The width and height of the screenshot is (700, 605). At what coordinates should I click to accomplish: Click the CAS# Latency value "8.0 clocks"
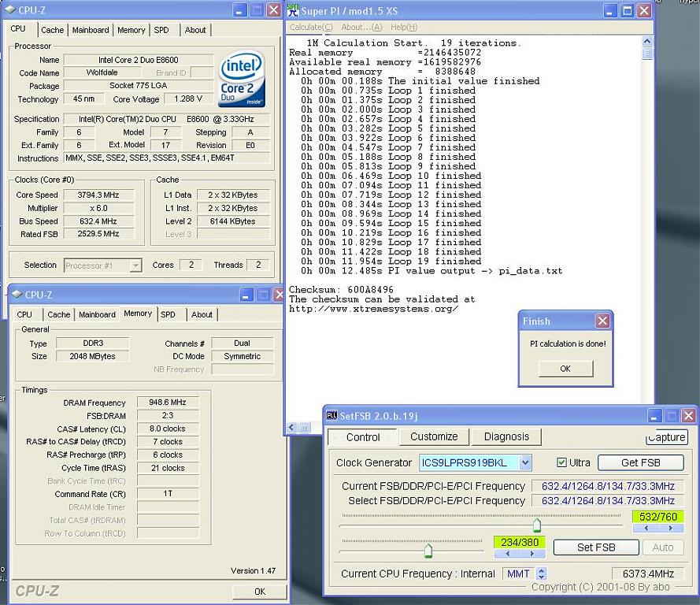[168, 429]
